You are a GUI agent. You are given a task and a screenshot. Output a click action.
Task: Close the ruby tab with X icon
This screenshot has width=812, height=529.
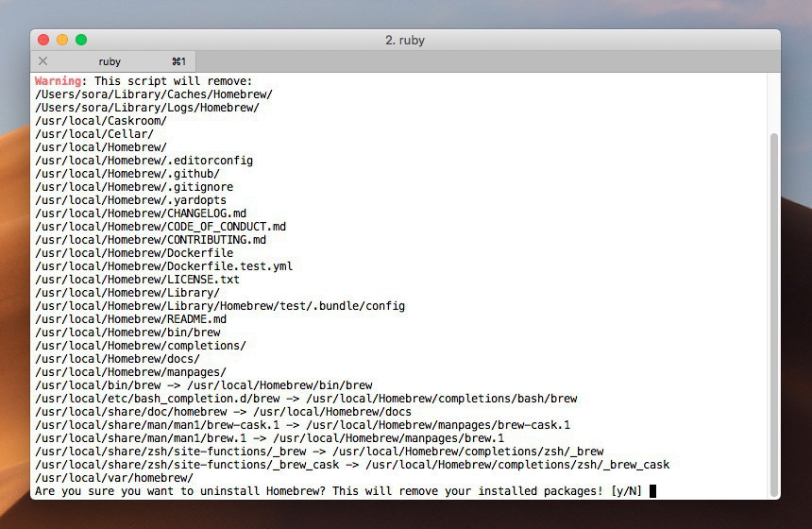(x=43, y=61)
